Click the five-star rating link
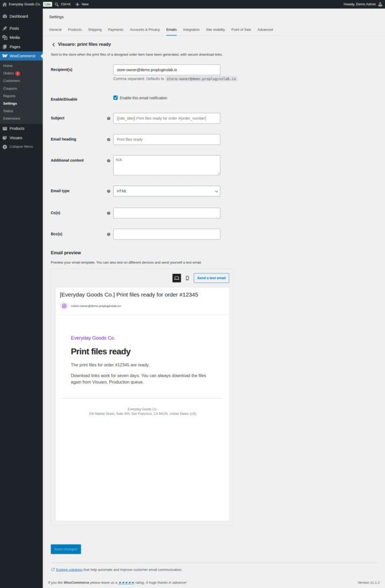385x588 pixels. click(126, 582)
